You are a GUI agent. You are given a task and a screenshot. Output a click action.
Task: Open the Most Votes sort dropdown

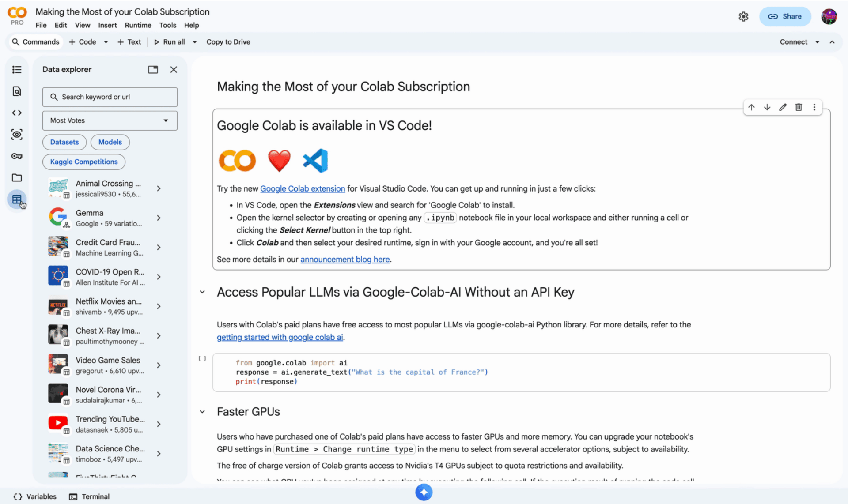coord(110,120)
